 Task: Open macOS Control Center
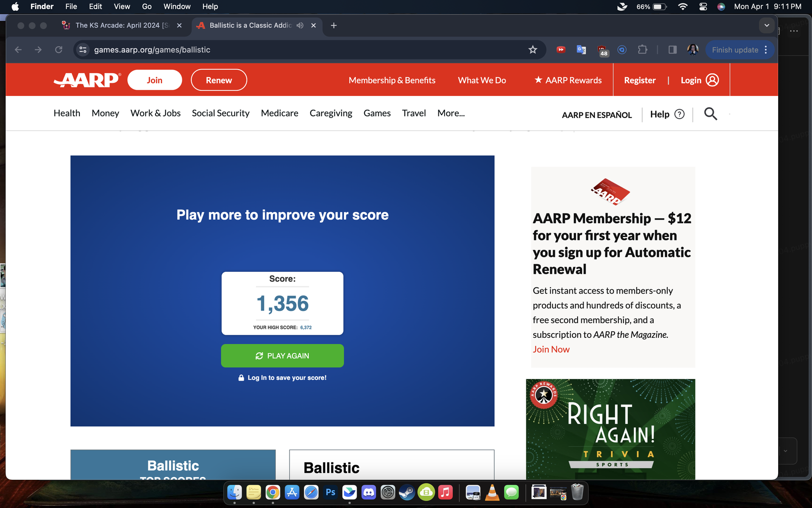pos(703,7)
